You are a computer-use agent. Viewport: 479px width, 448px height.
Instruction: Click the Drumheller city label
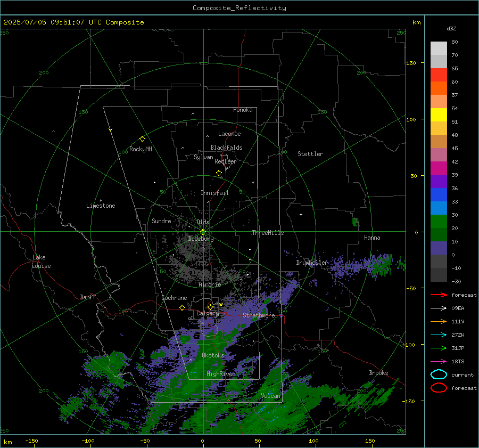point(312,263)
